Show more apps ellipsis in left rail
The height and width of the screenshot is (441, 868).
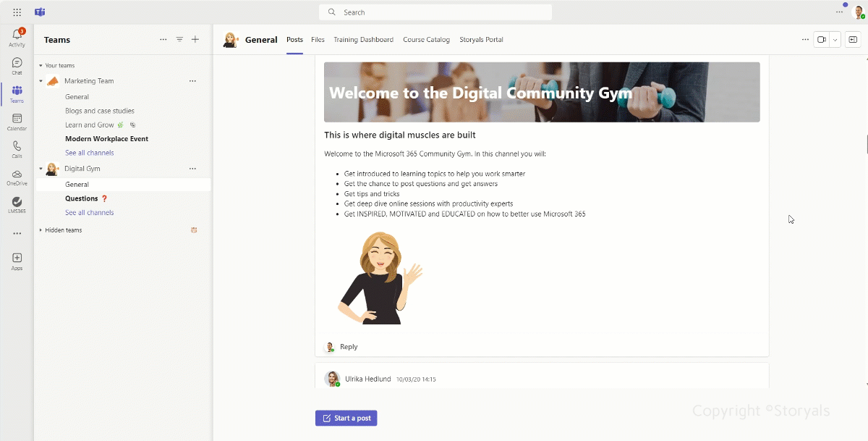click(17, 233)
